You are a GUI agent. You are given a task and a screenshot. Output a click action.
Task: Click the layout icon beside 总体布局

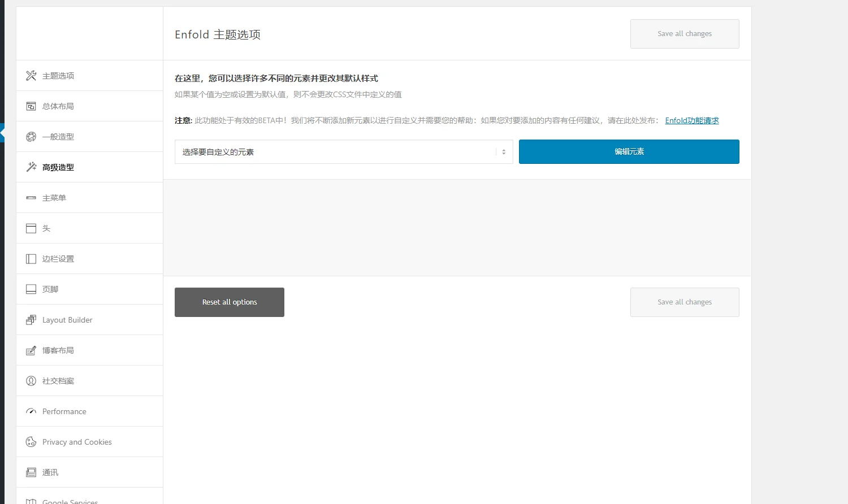31,106
